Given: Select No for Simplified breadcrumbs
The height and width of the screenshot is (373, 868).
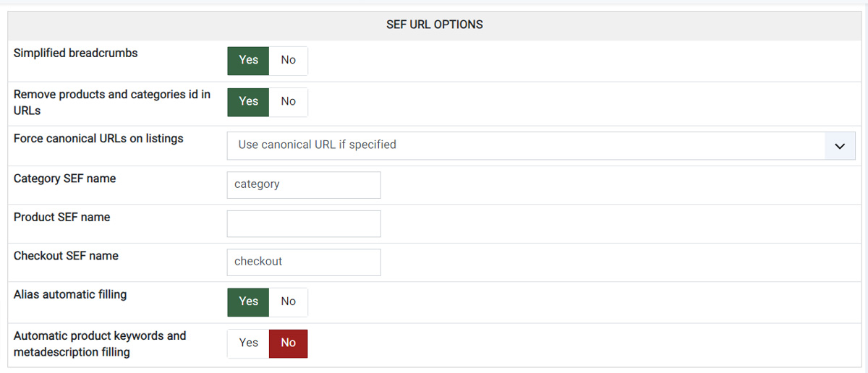Looking at the screenshot, I should click(x=289, y=61).
